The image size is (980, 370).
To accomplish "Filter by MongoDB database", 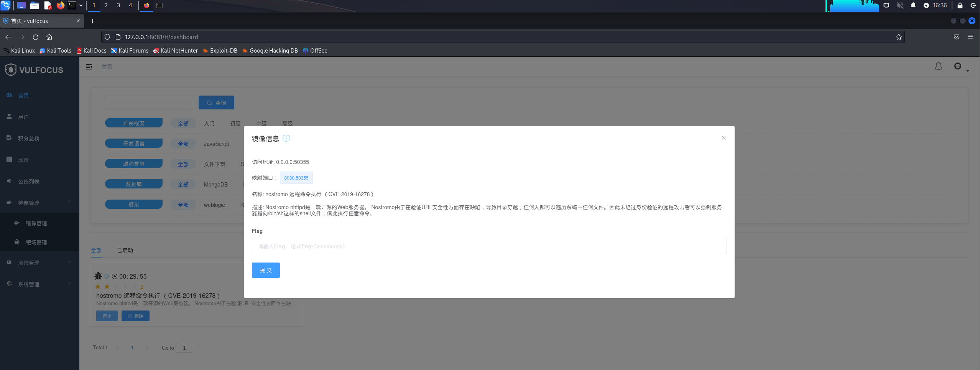I will 216,184.
